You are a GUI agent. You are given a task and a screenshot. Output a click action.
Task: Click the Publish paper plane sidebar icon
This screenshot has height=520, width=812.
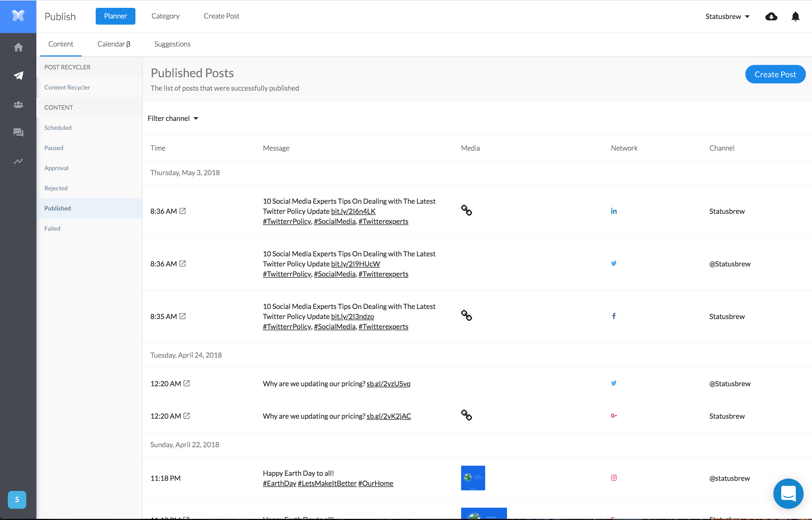click(x=18, y=76)
